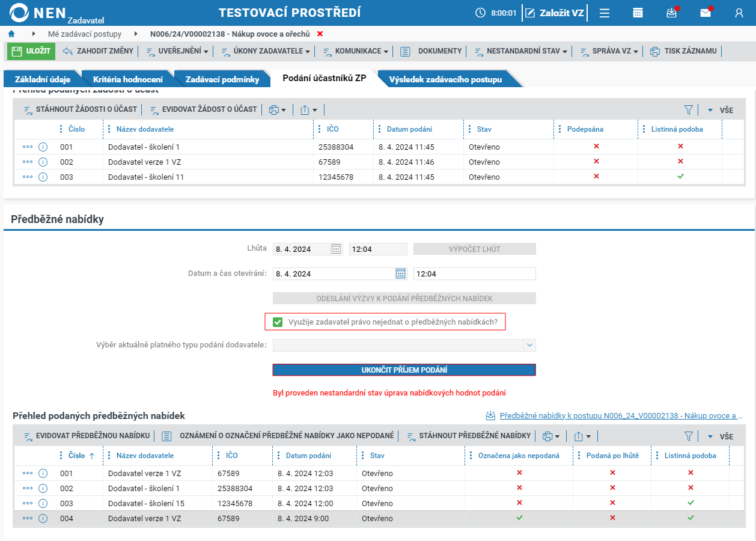Screen dimensions: 756x541
Task: Click TISK ZÁZNAMU print button
Action: pyautogui.click(x=684, y=51)
